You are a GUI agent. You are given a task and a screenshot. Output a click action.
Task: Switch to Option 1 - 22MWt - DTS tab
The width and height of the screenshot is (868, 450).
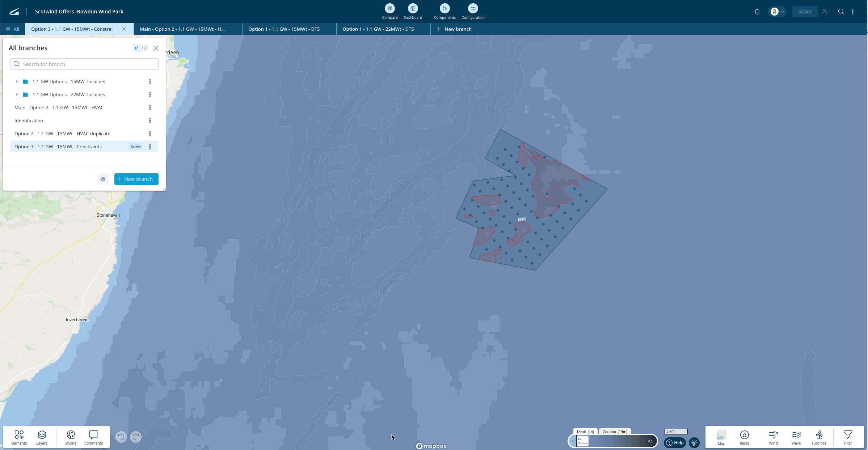point(378,29)
